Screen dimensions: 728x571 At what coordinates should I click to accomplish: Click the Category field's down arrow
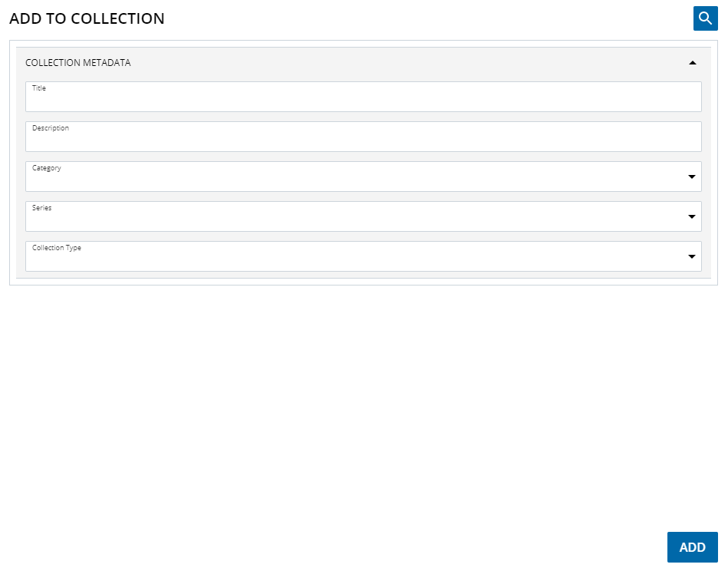click(x=690, y=177)
